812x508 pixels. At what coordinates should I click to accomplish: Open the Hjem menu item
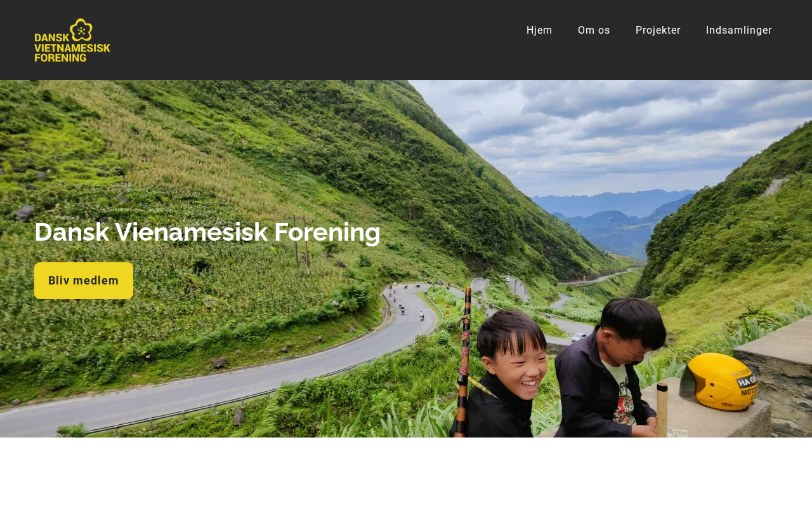tap(539, 30)
